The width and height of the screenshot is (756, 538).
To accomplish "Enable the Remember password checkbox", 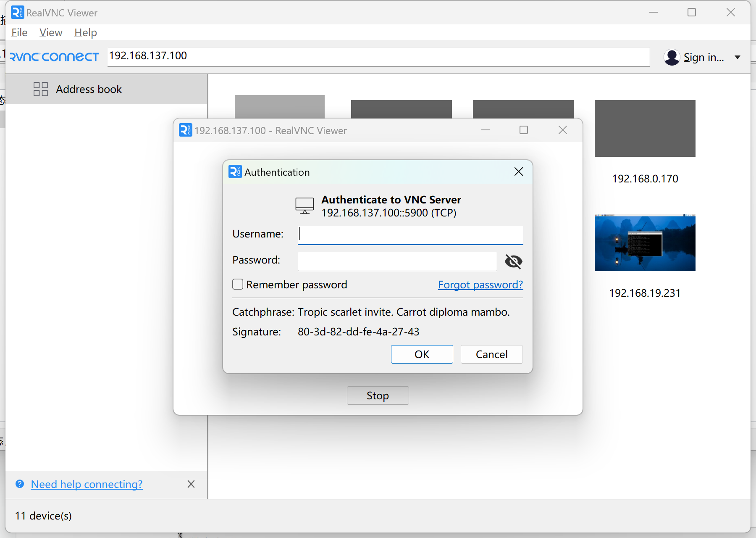I will tap(238, 285).
